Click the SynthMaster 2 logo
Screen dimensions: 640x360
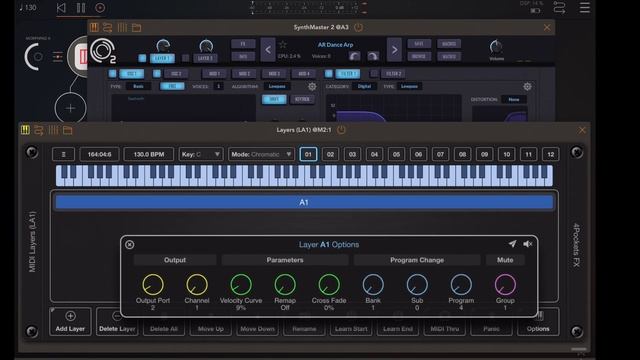coord(103,51)
